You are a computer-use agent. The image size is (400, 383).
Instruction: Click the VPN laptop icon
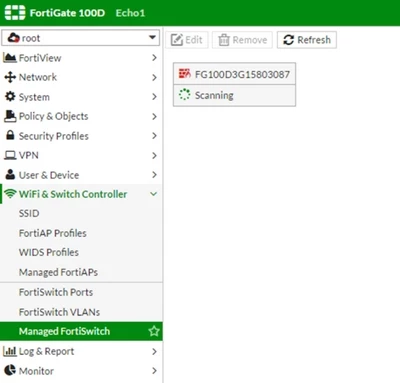[x=10, y=155]
